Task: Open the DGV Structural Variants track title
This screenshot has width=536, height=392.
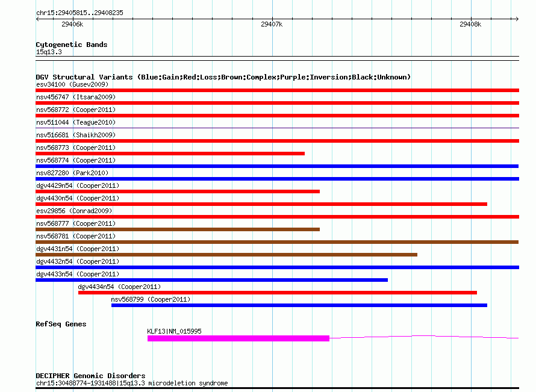Action: click(x=223, y=77)
